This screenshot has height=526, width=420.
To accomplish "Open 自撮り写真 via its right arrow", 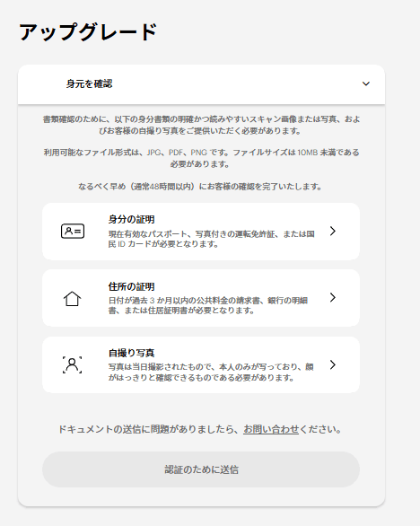I will tap(332, 364).
